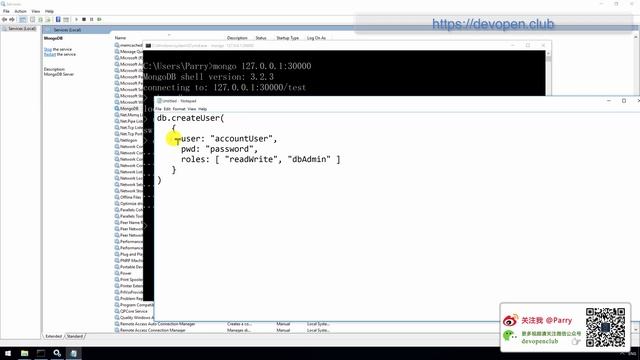Open the Windows Start menu
Image resolution: width=640 pixels, height=360 pixels.
coord(8,353)
